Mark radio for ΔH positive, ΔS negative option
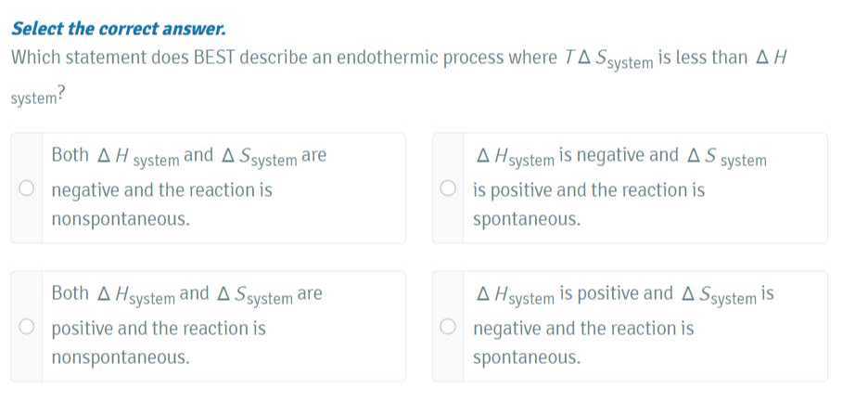 [x=448, y=328]
